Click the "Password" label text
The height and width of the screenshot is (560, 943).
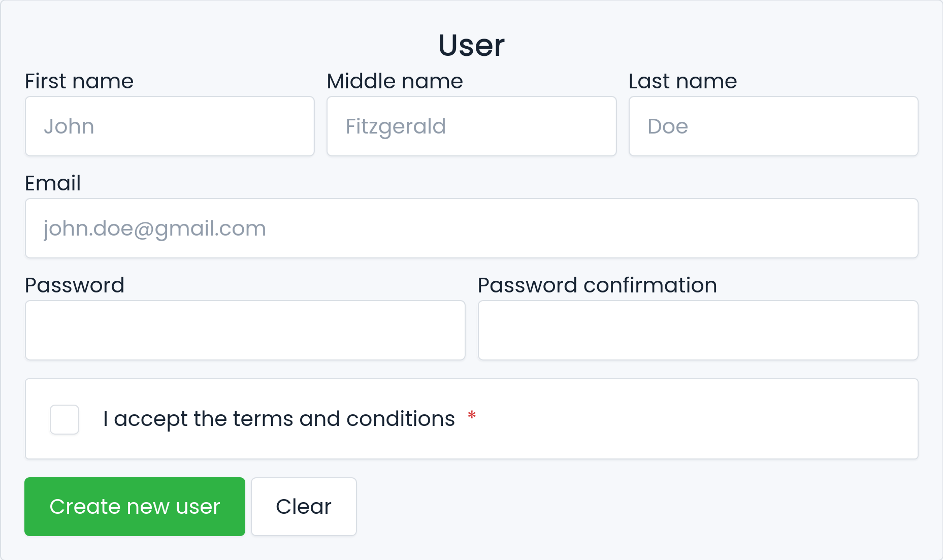coord(75,285)
